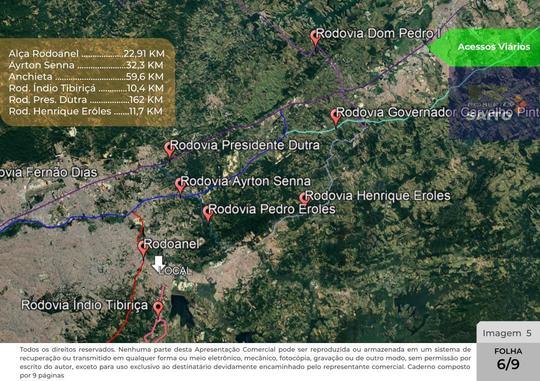The height and width of the screenshot is (381, 540).
Task: Select the Rodovia Índio Tibiriçá pin
Action: click(x=158, y=309)
